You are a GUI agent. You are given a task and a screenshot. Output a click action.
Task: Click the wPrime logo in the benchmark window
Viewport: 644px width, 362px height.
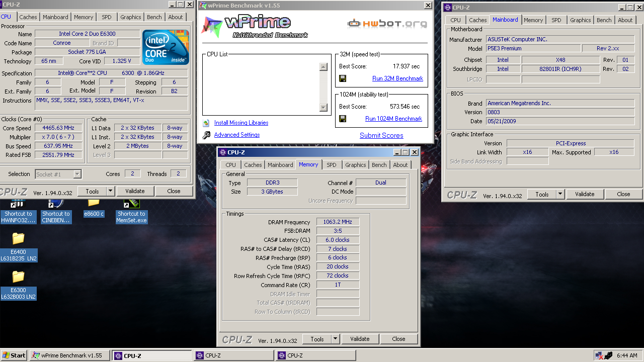[x=254, y=26]
